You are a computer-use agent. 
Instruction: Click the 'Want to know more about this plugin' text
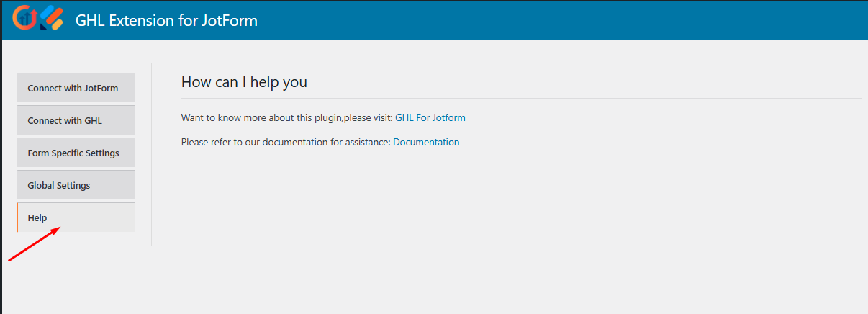click(286, 117)
